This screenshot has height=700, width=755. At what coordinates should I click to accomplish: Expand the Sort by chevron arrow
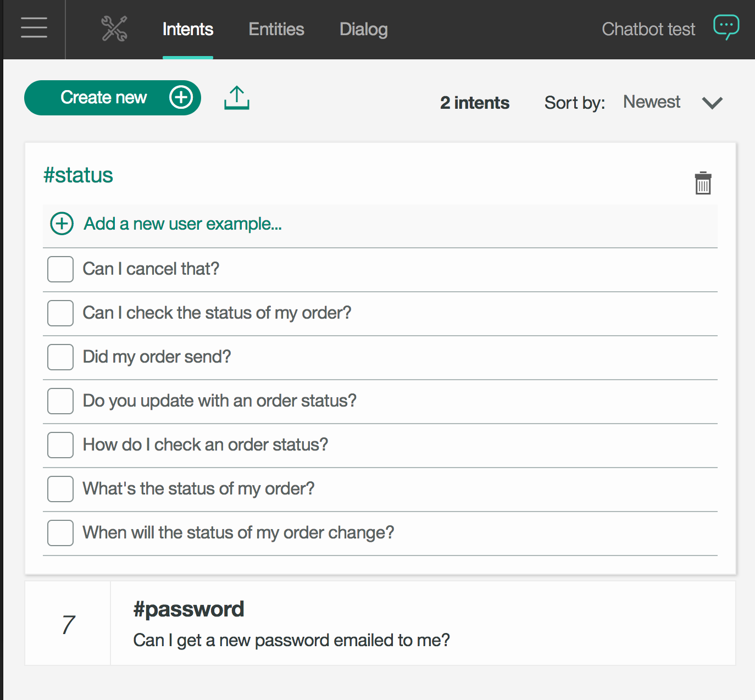pyautogui.click(x=712, y=103)
